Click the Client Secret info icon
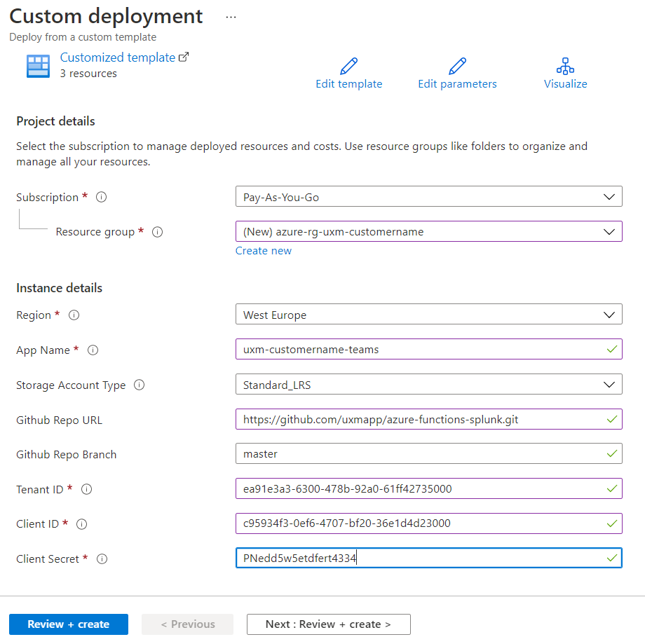Image resolution: width=645 pixels, height=644 pixels. (x=102, y=559)
